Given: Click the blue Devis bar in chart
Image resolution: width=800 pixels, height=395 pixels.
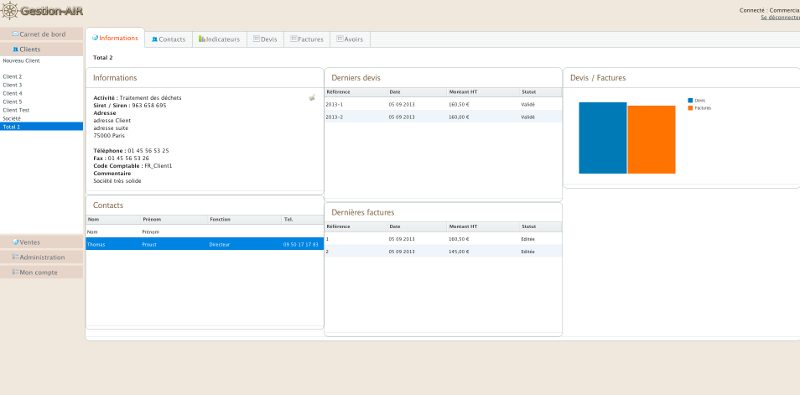Looking at the screenshot, I should click(603, 138).
